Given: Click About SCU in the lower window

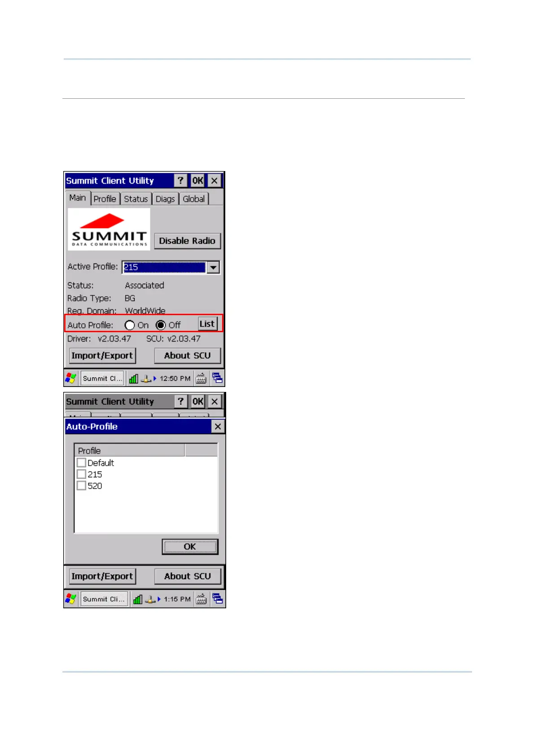Looking at the screenshot, I should [188, 576].
